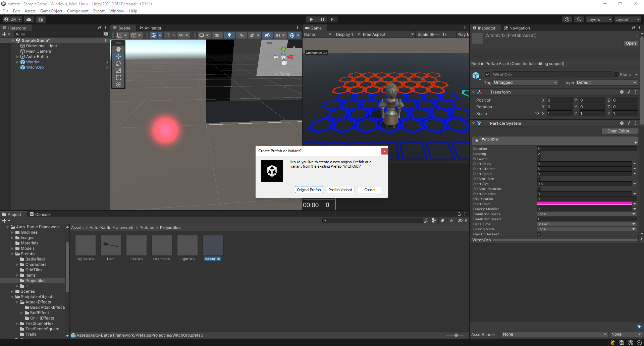Toggle grid snapping magnet icon
The width and height of the screenshot is (644, 346).
coord(167,35)
